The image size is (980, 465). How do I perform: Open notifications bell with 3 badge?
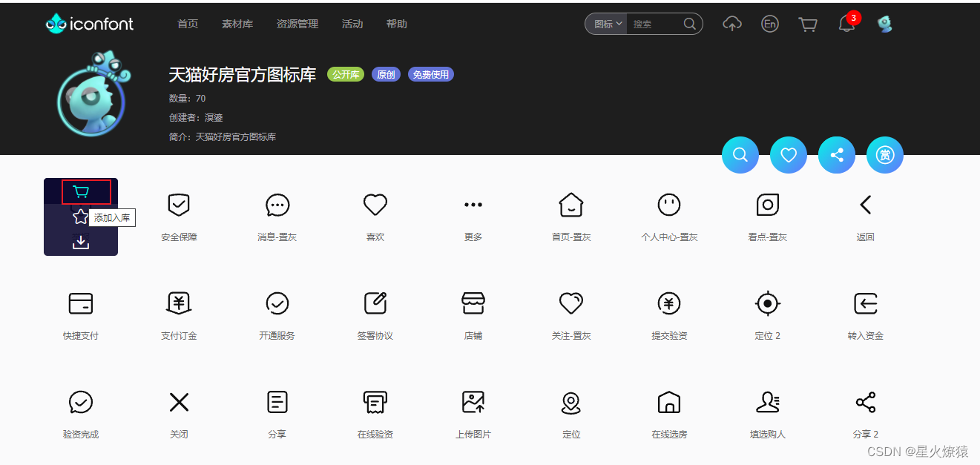tap(846, 24)
